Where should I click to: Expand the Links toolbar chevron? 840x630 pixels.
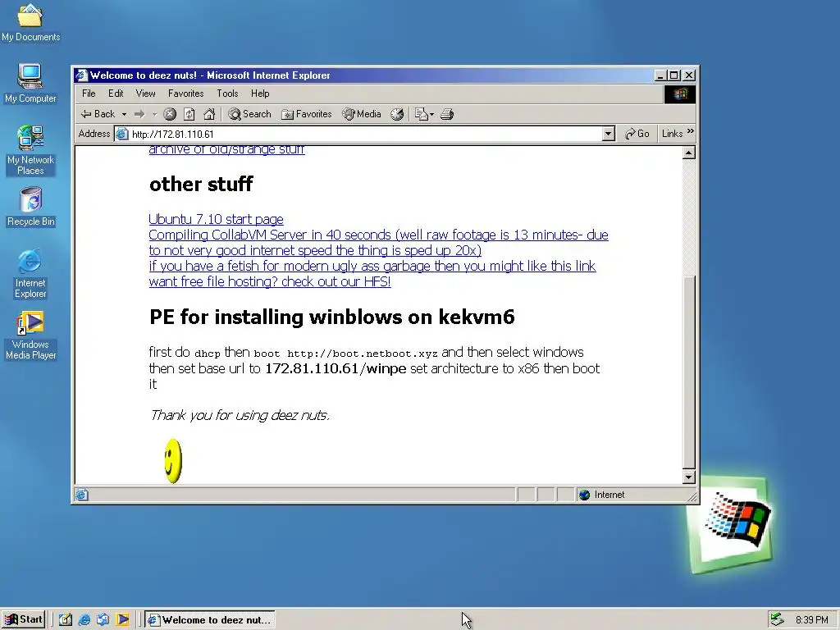pyautogui.click(x=690, y=131)
